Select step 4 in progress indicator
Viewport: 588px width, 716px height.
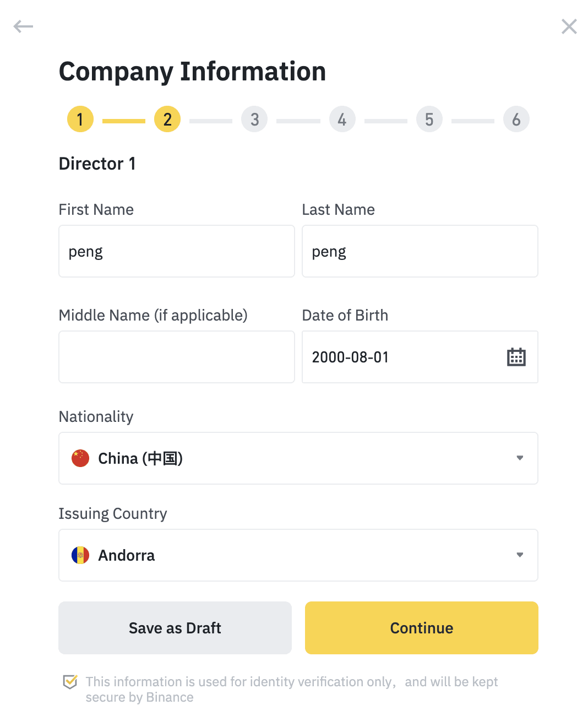tap(342, 119)
